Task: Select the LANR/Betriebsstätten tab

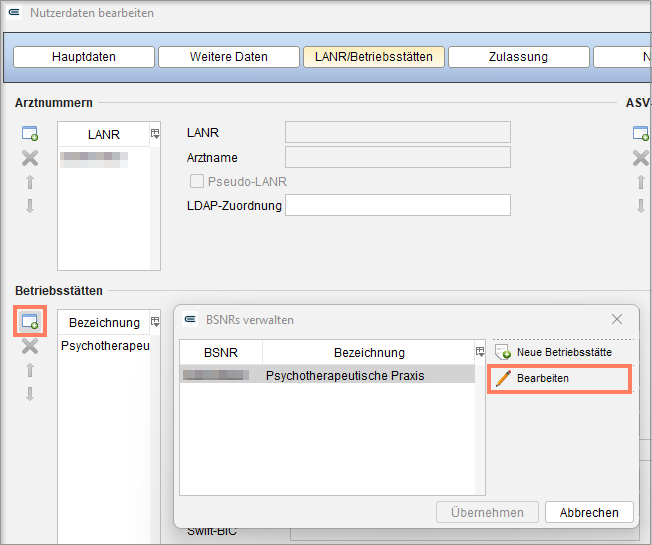Action: pyautogui.click(x=373, y=57)
